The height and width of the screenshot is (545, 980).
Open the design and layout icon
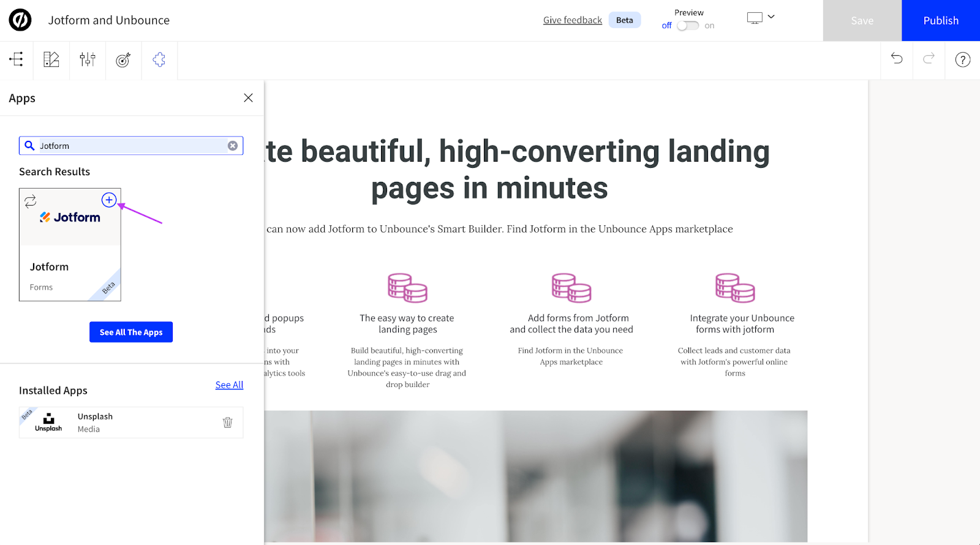click(x=51, y=59)
